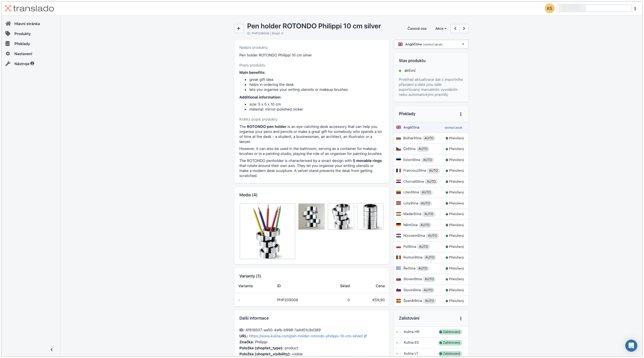Open the top-right three-dot account menu

coord(635,9)
